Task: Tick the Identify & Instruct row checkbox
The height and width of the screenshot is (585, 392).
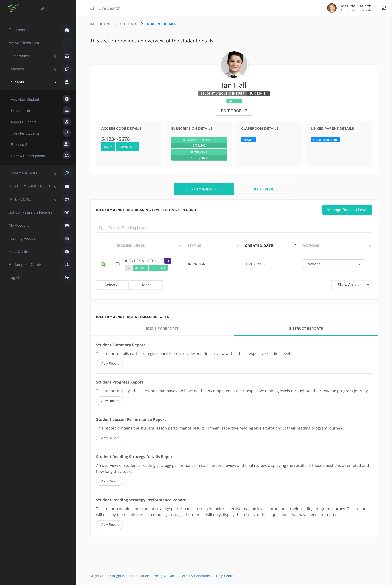Action: (118, 264)
